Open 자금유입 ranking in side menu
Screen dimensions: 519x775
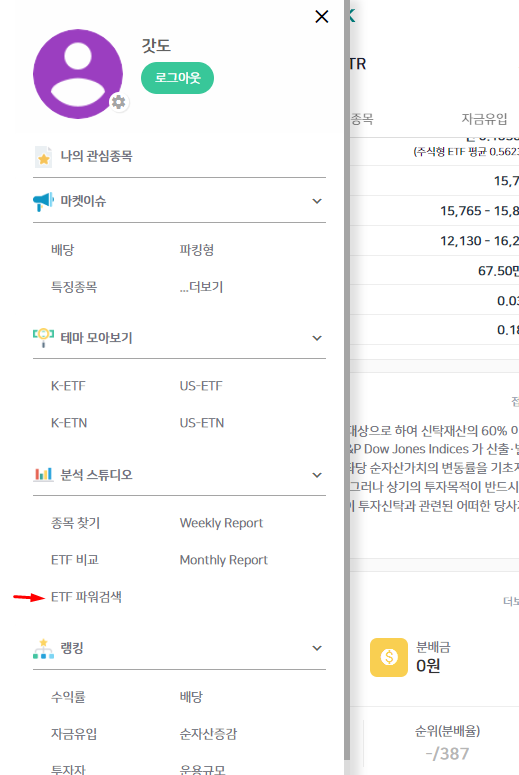click(74, 733)
